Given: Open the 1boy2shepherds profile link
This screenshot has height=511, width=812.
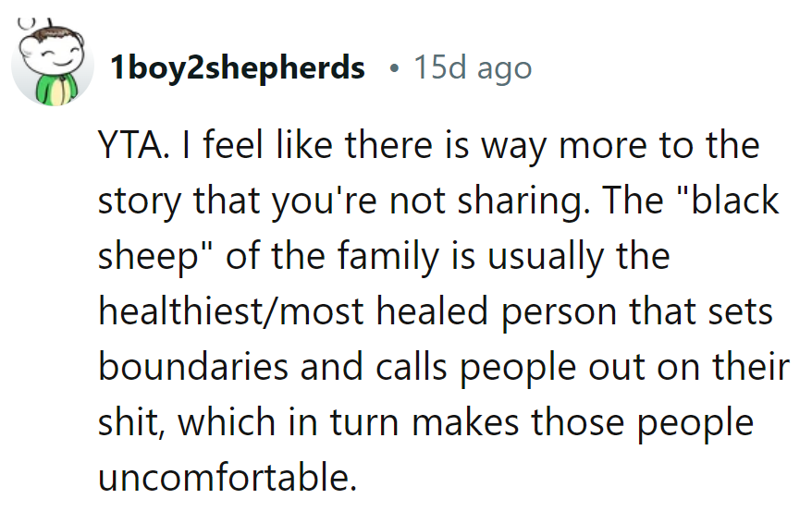Looking at the screenshot, I should click(x=236, y=67).
